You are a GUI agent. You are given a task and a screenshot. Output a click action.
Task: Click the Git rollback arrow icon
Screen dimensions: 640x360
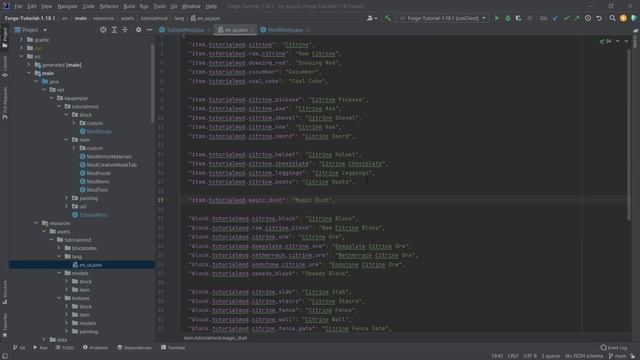click(x=599, y=18)
